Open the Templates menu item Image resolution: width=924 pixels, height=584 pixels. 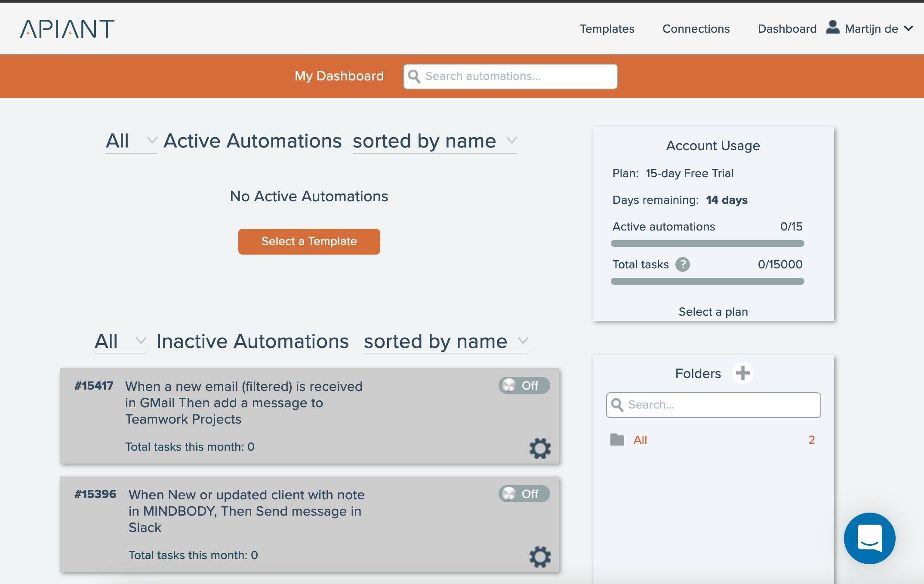[x=607, y=29]
